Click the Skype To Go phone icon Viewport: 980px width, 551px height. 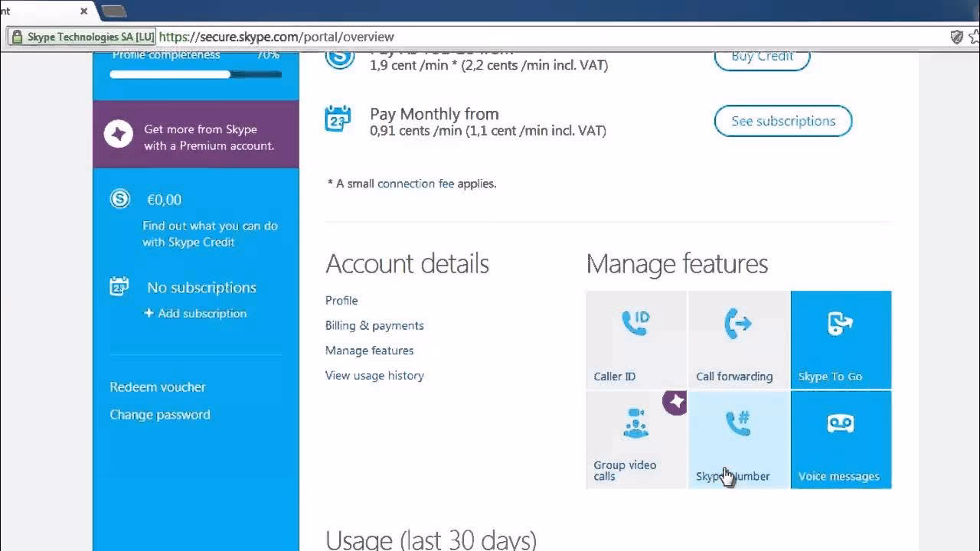click(x=840, y=324)
